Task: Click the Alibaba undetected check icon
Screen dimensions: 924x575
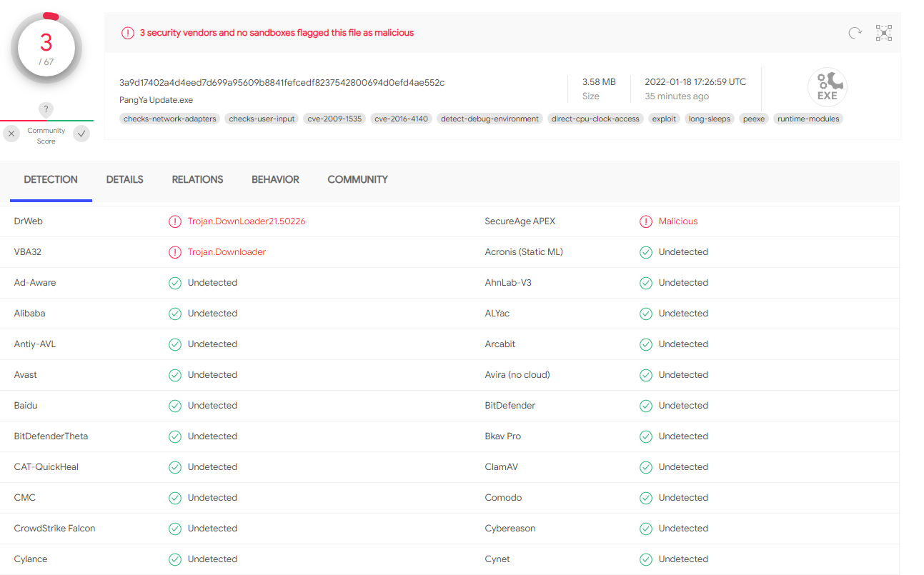Action: pos(175,314)
